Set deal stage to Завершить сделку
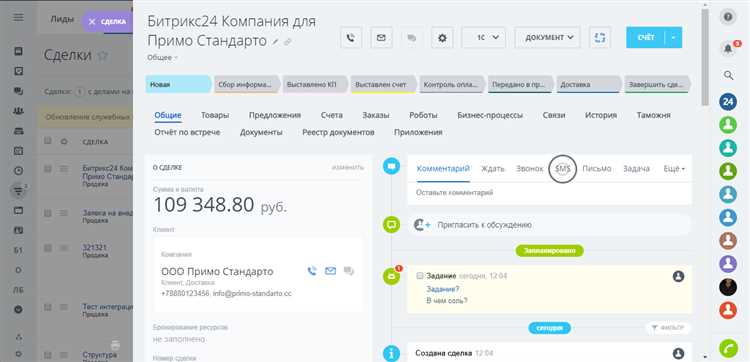This screenshot has height=362, width=750. click(x=657, y=84)
